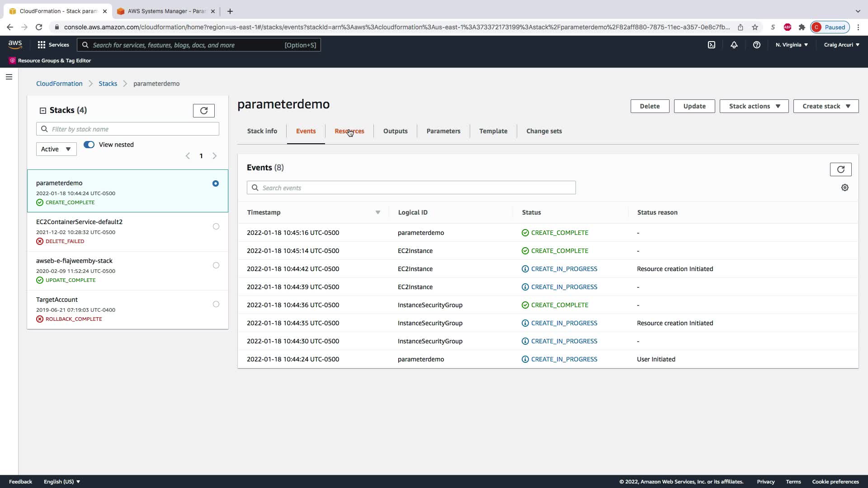Click the AWS logo home icon
The image size is (868, 488).
point(15,44)
